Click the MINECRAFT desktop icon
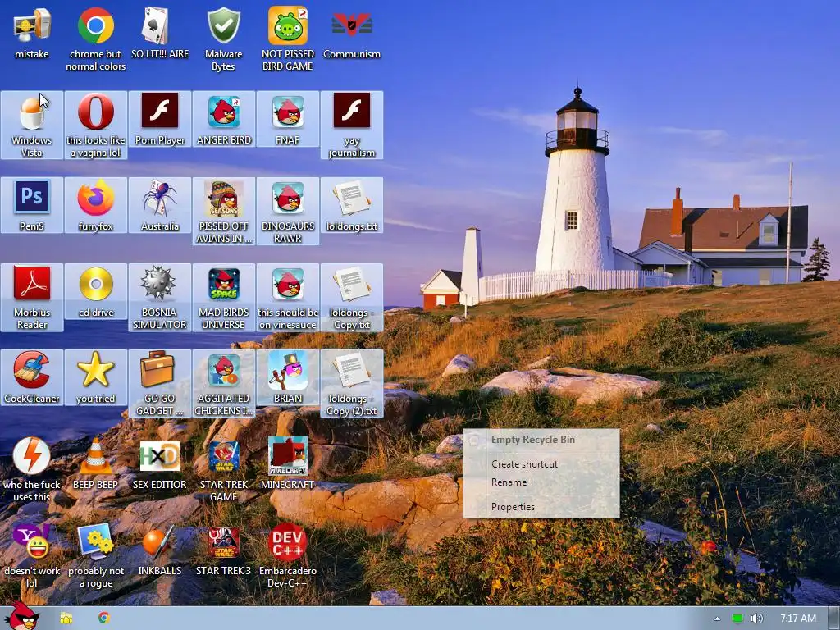 coord(288,463)
